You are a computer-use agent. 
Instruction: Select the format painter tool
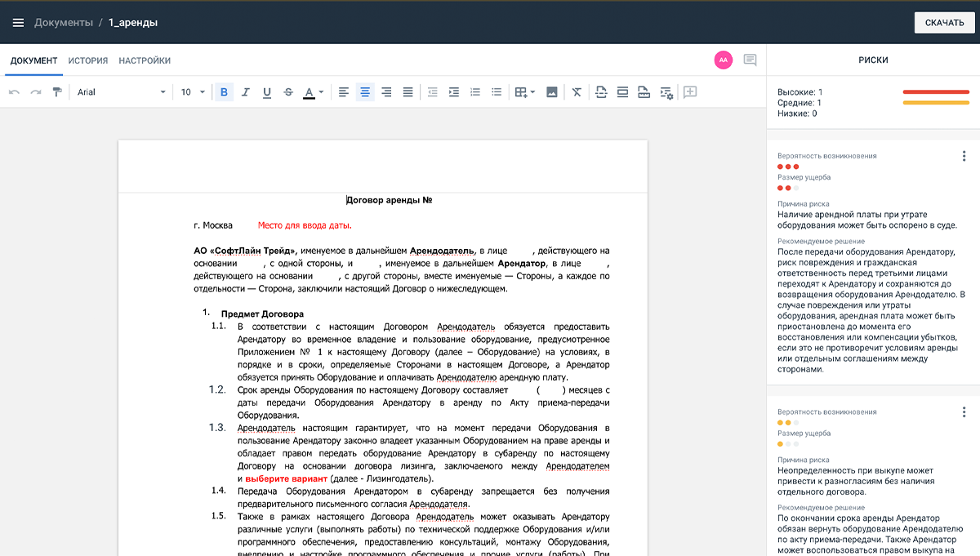57,92
